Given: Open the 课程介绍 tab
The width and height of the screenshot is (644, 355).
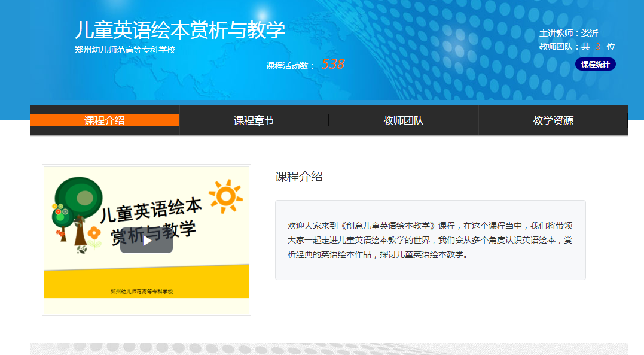Looking at the screenshot, I should [104, 120].
